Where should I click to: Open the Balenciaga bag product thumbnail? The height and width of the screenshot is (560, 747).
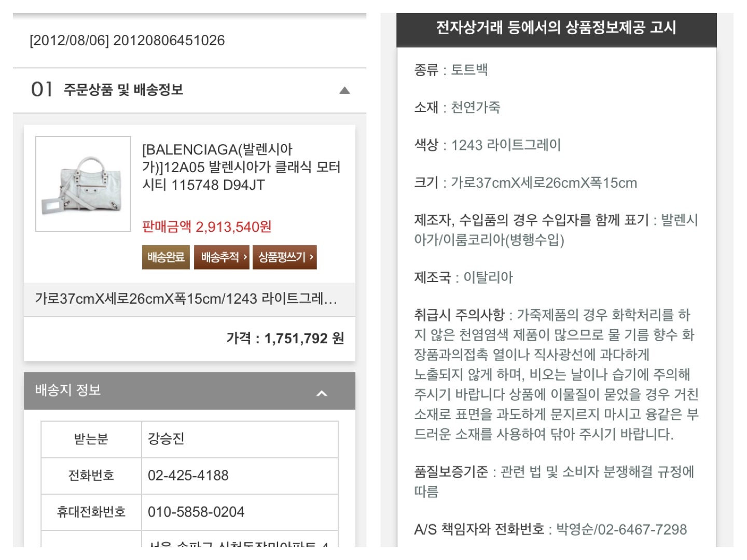click(83, 184)
